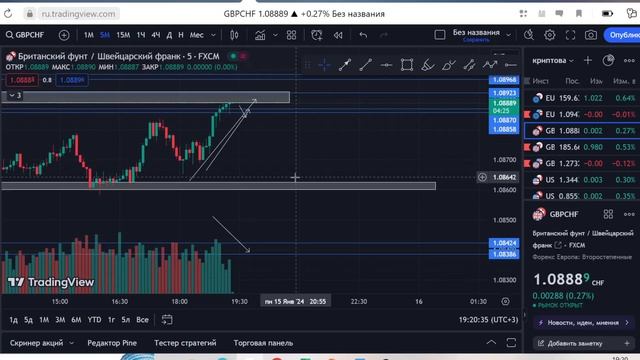Select watchlist row EU 1.094
This screenshot has width=640, height=360.
pos(582,114)
